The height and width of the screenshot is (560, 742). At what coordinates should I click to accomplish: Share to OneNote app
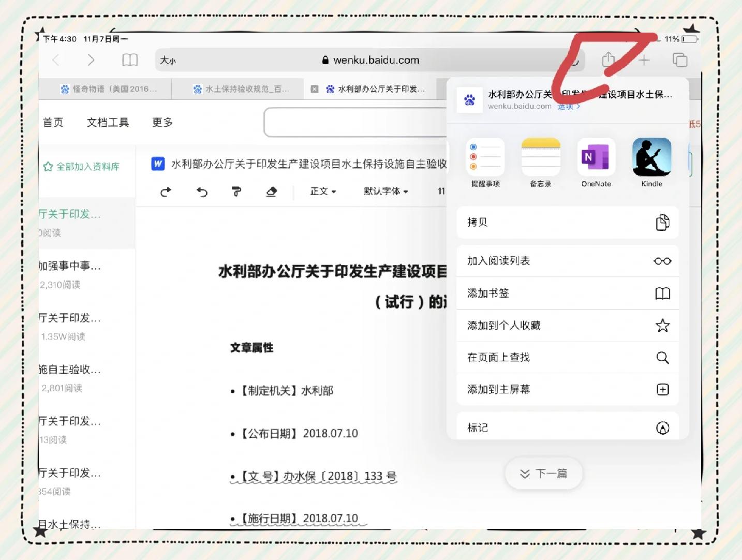[596, 163]
